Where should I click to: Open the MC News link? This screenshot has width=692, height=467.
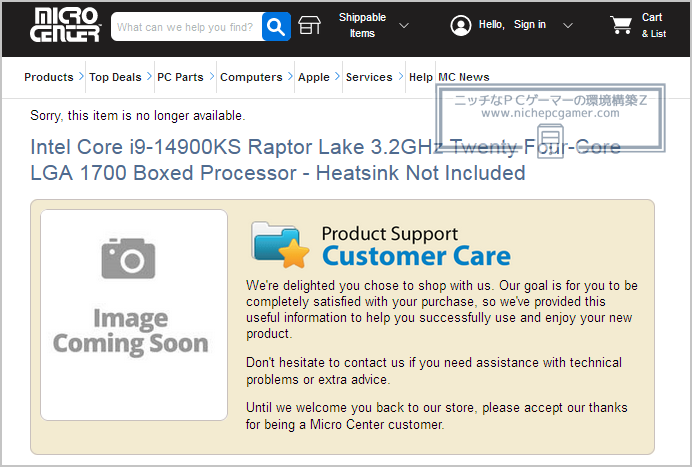pyautogui.click(x=464, y=77)
